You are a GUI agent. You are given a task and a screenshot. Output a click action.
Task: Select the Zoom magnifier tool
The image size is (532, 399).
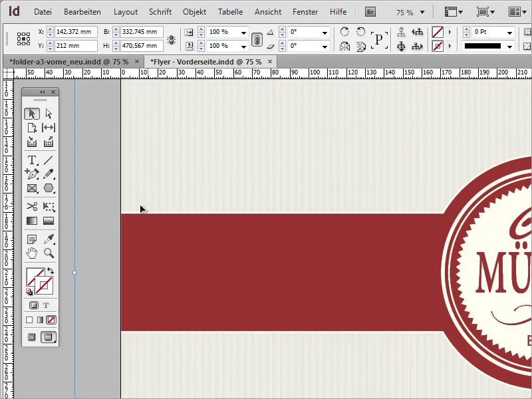pos(49,253)
